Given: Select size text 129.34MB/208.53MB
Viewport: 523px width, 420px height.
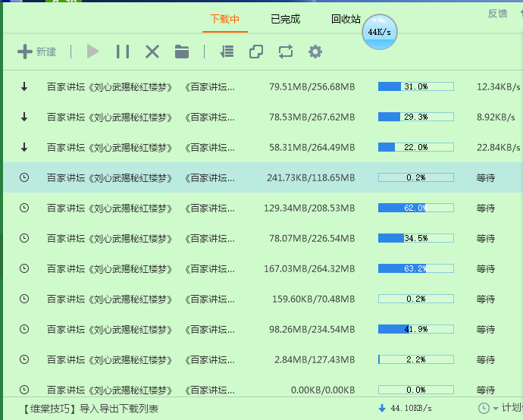Looking at the screenshot, I should [x=309, y=208].
